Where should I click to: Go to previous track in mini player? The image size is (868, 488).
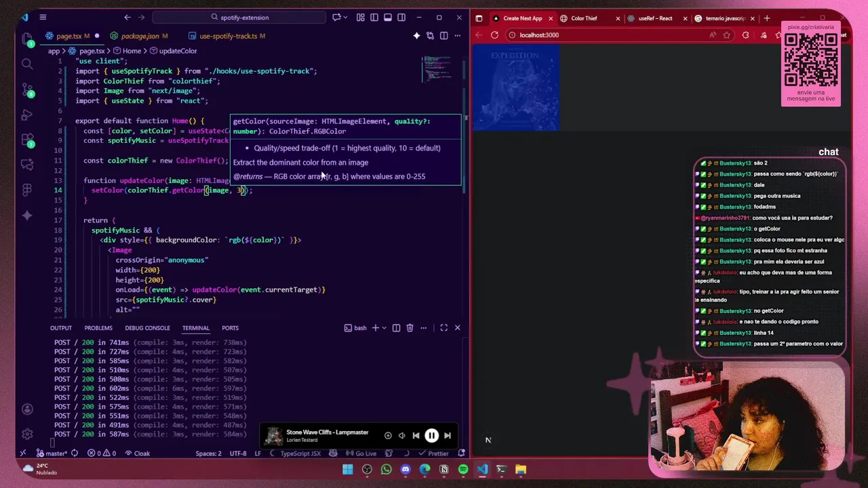(416, 436)
